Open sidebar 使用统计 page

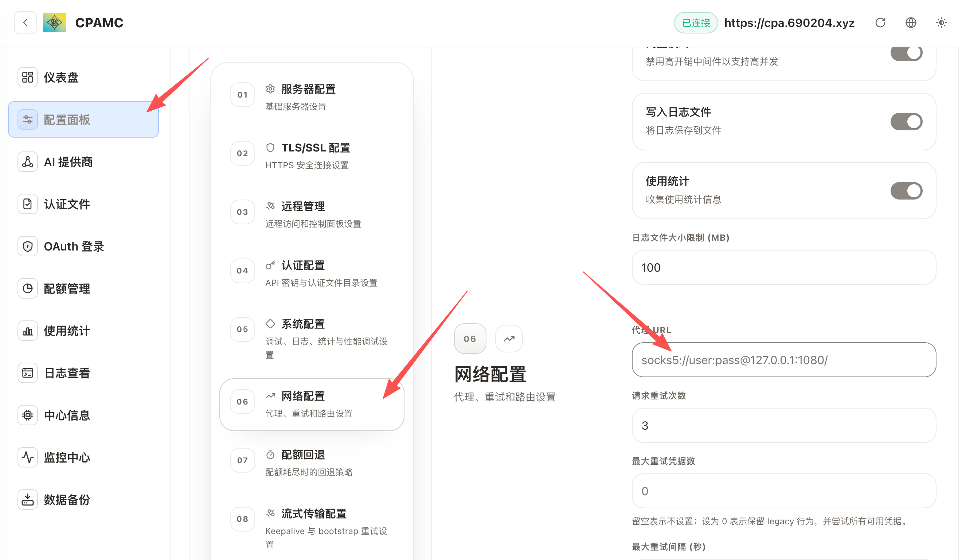tap(83, 331)
